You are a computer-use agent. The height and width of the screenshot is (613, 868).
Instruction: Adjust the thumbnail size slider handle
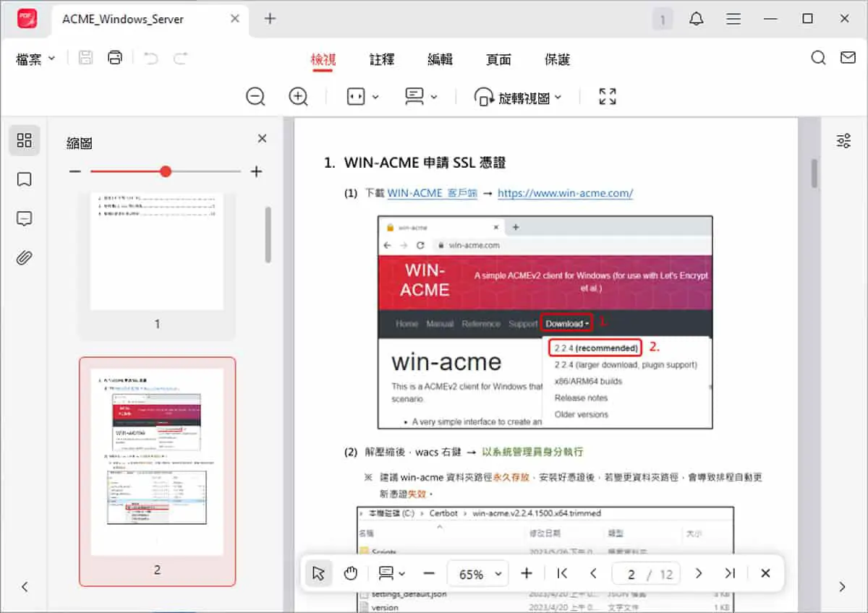pos(166,171)
